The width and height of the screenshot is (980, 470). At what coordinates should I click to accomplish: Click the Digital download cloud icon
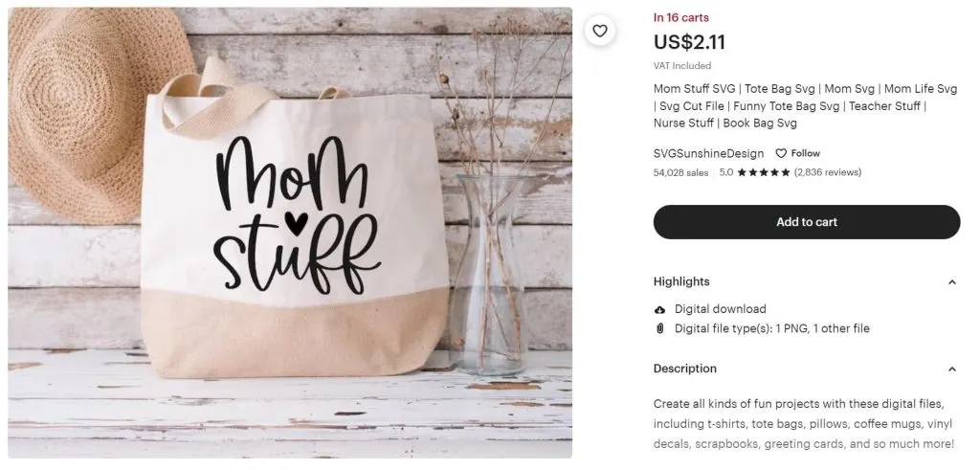tap(660, 309)
